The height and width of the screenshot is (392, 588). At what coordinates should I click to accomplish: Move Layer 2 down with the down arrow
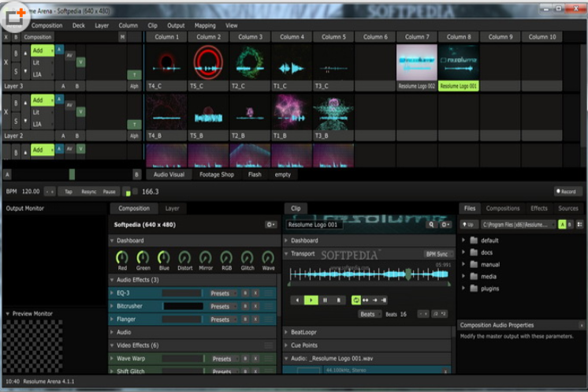click(x=25, y=121)
